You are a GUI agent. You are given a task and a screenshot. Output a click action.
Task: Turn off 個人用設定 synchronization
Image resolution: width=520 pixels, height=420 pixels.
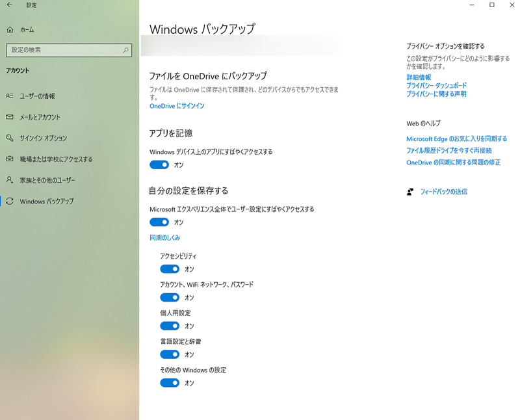[170, 326]
